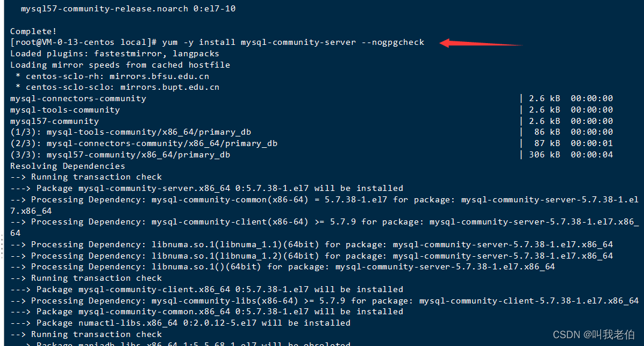Click the [root@VM-0-13-centos local]# shell prompt

tap(83, 43)
